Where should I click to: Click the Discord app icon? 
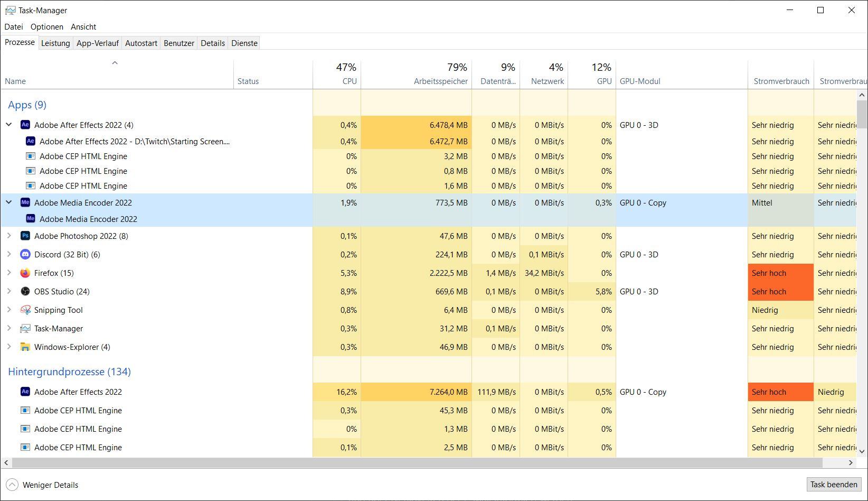pos(25,254)
